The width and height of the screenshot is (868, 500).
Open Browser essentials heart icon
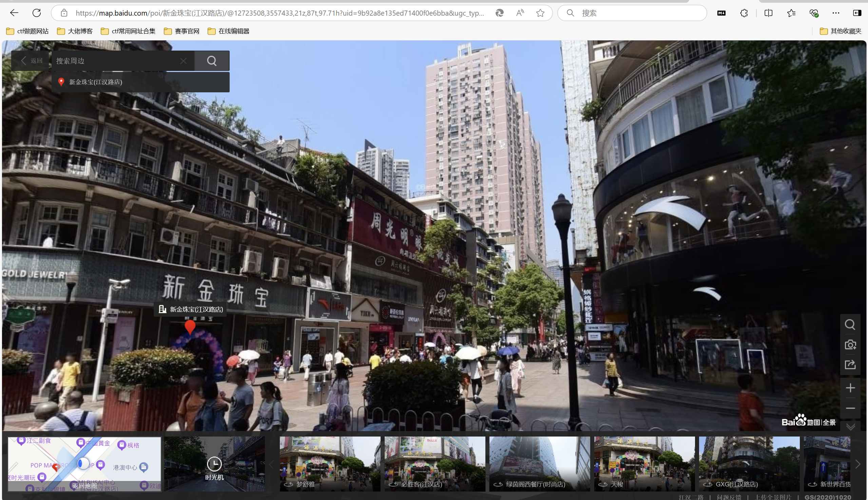814,13
